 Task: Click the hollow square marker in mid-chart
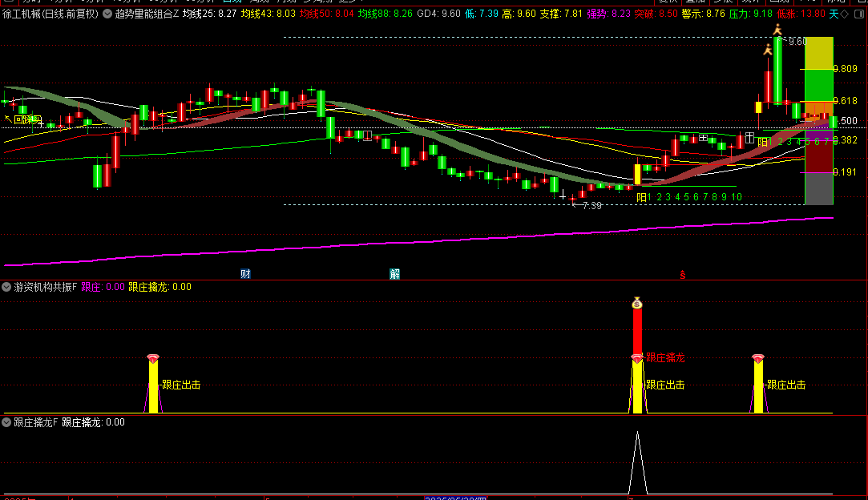coord(368,135)
